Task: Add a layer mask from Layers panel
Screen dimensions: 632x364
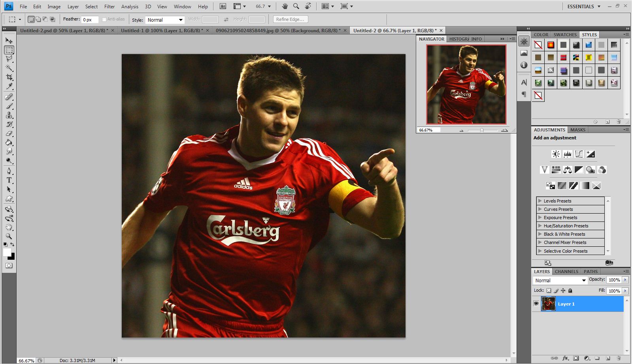Action: (576, 358)
